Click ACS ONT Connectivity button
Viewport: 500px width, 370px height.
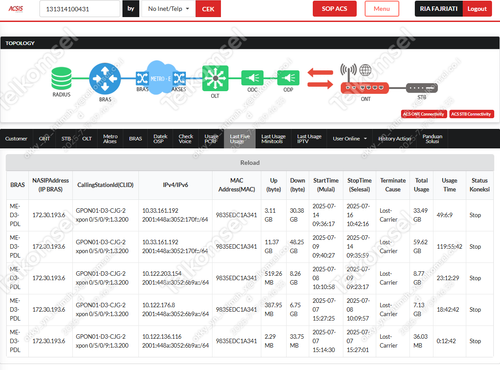[424, 114]
